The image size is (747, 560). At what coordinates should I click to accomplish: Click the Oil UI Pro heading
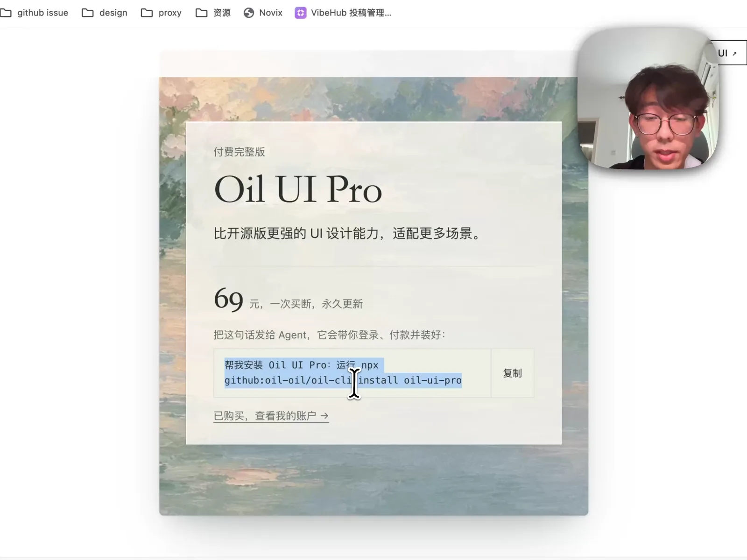(x=298, y=189)
